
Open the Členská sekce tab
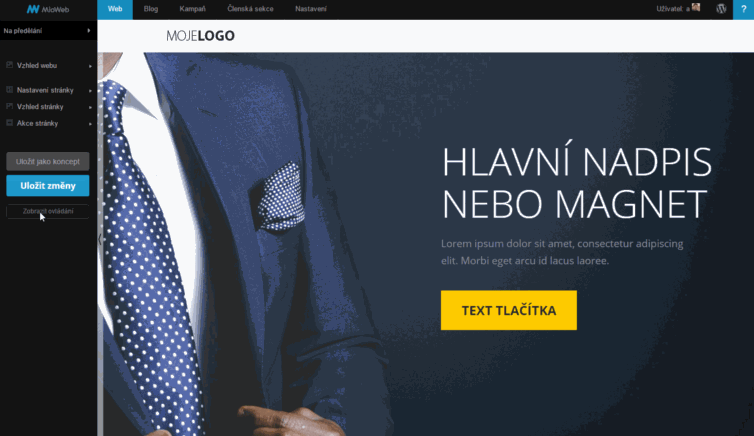tap(250, 9)
